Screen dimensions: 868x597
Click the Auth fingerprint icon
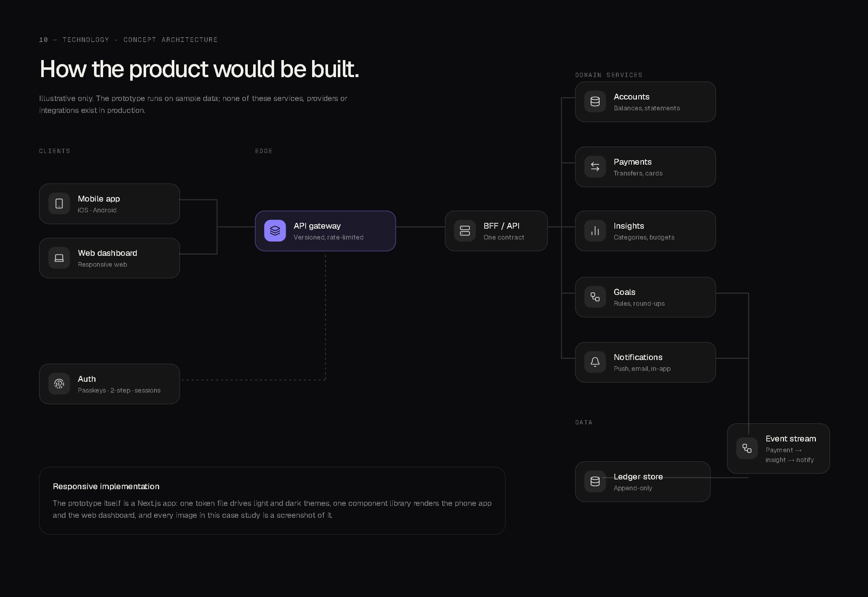tap(59, 384)
